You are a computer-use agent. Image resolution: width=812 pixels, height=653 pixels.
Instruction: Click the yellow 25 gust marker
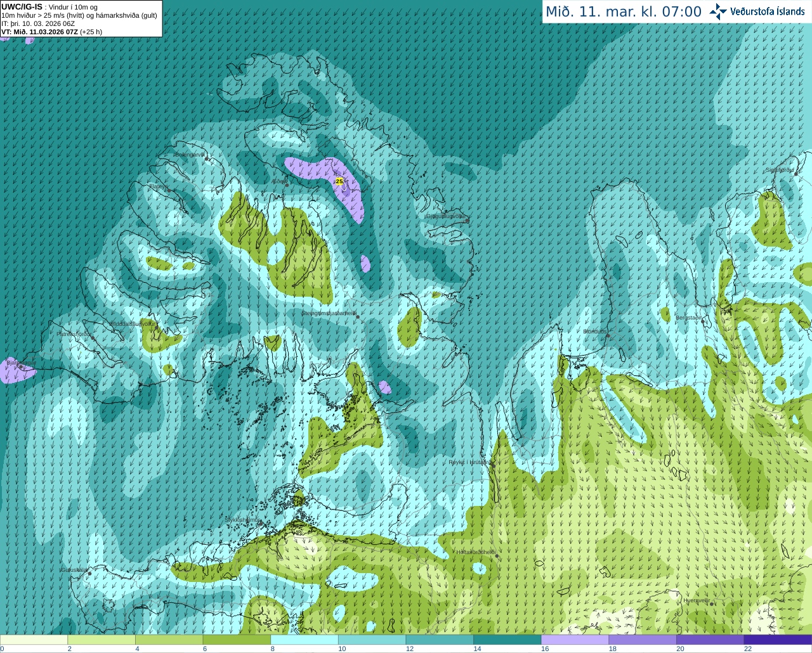pos(339,181)
